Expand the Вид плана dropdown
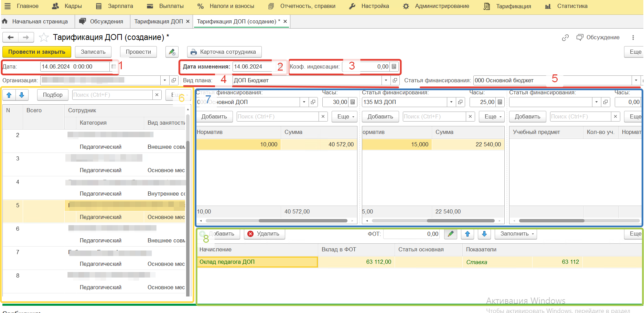Image resolution: width=644 pixels, height=313 pixels. [386, 80]
